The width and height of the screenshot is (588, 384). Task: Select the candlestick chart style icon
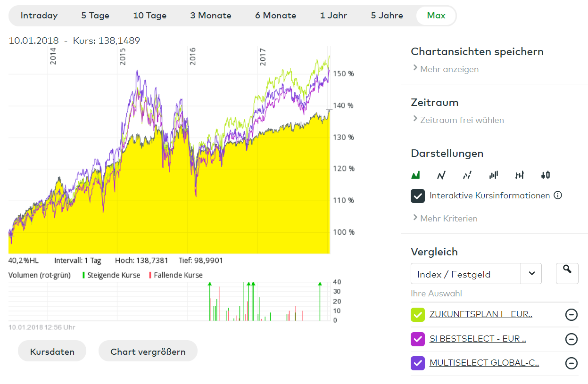(x=546, y=175)
